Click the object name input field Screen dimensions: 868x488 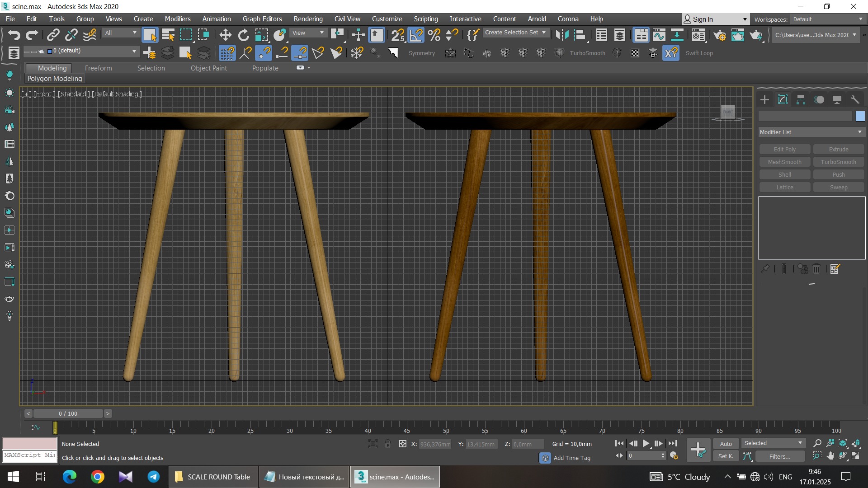805,116
